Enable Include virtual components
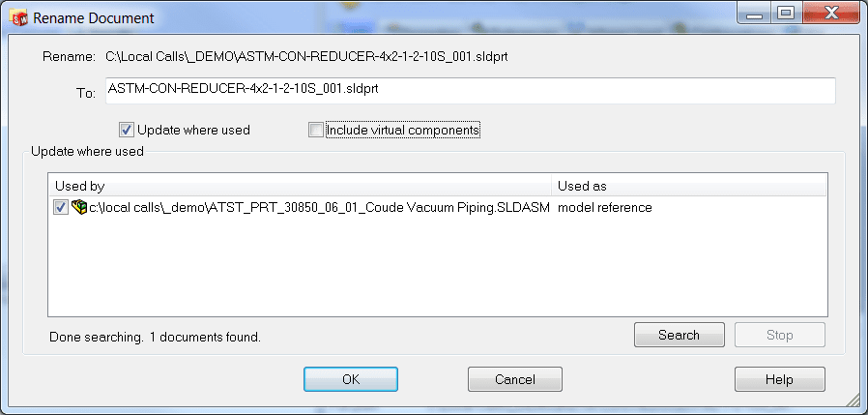 (315, 130)
